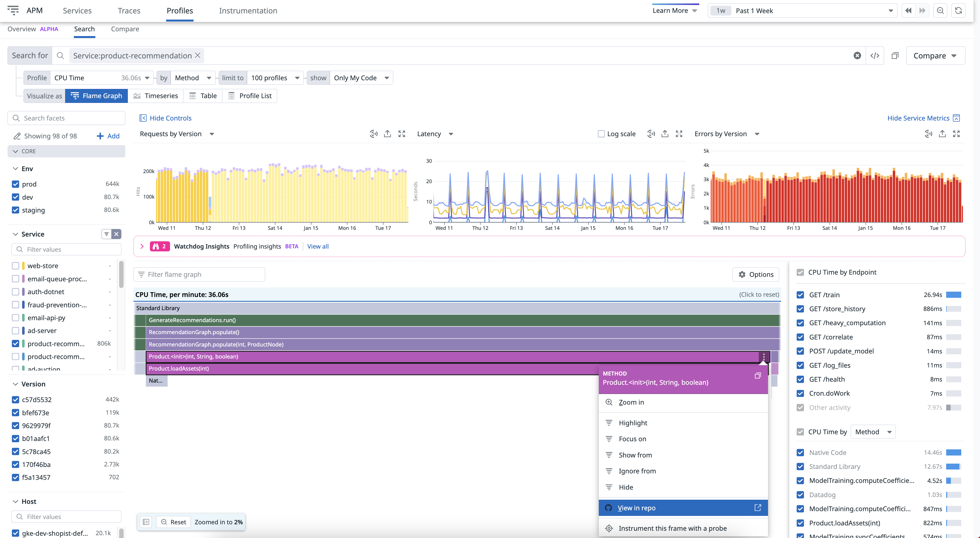Step back the time range with rewind icon
Screen dimensions: 980x538
pos(908,11)
